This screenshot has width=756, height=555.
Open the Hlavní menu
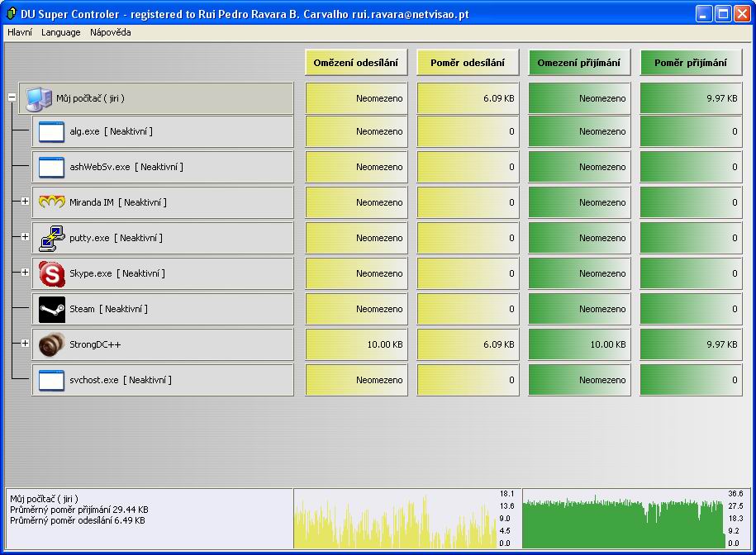coord(20,32)
